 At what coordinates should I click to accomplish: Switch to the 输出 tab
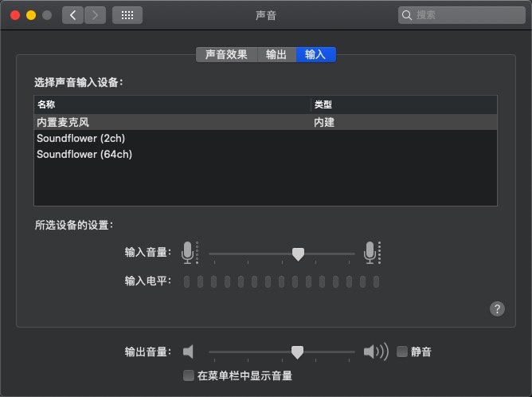pos(276,55)
